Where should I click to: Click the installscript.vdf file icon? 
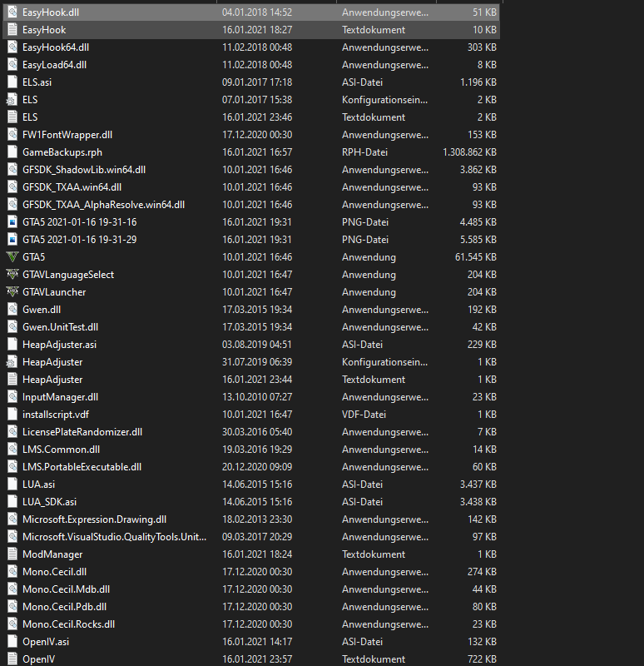tap(12, 414)
